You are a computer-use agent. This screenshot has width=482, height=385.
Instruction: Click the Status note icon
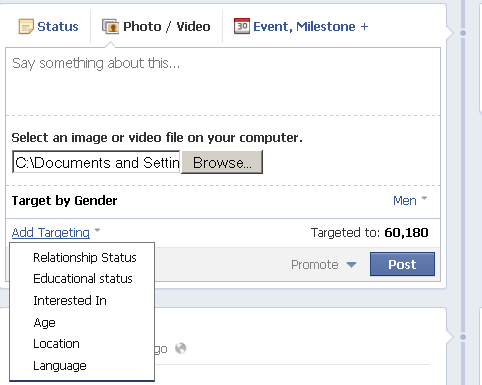(26, 27)
